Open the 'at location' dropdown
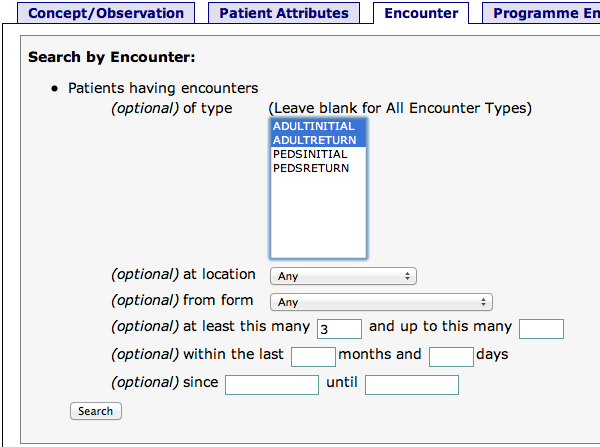Viewport: 600px width, 447px height. [343, 276]
